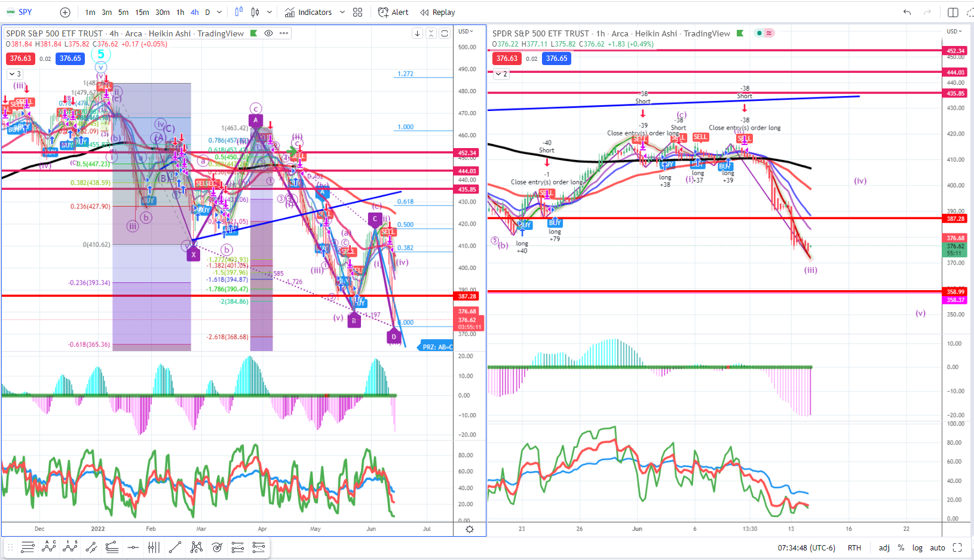The width and height of the screenshot is (974, 560).
Task: Select the XABCD pattern tool
Action: pyautogui.click(x=196, y=547)
